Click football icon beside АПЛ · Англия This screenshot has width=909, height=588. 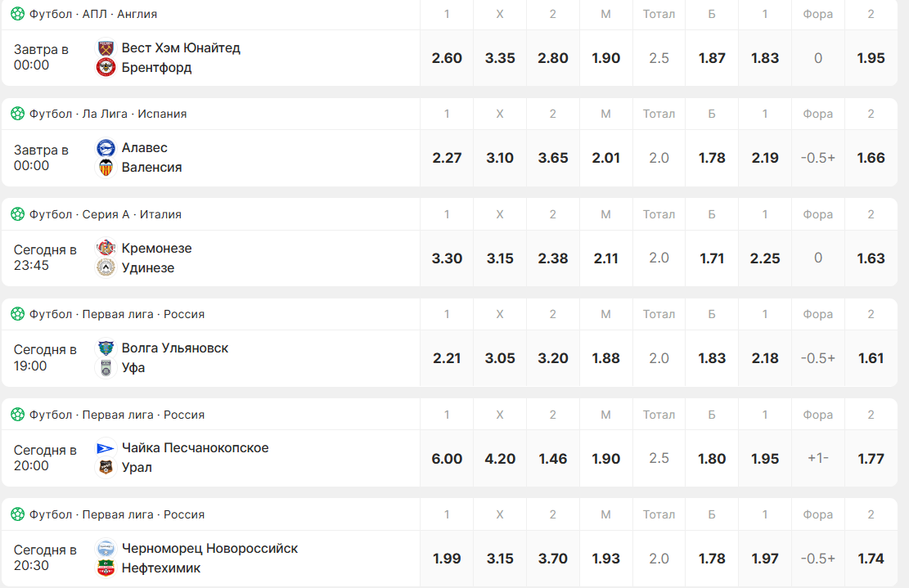coord(17,14)
